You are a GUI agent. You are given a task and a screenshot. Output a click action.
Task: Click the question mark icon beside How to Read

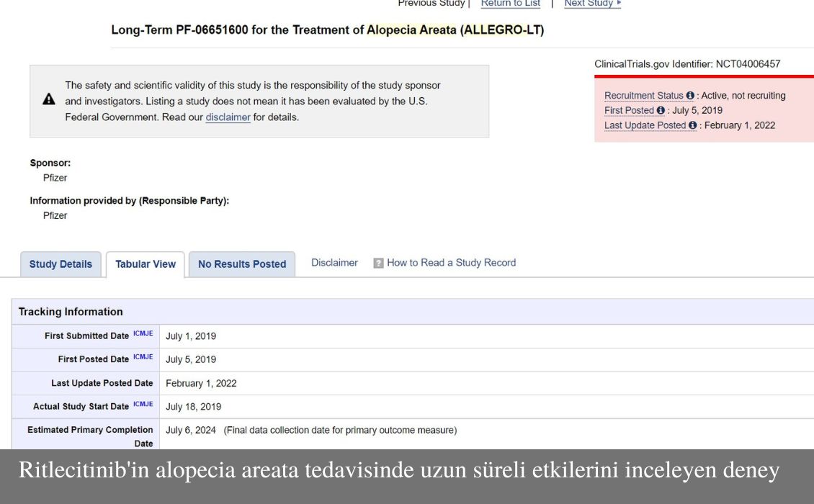[x=378, y=264]
